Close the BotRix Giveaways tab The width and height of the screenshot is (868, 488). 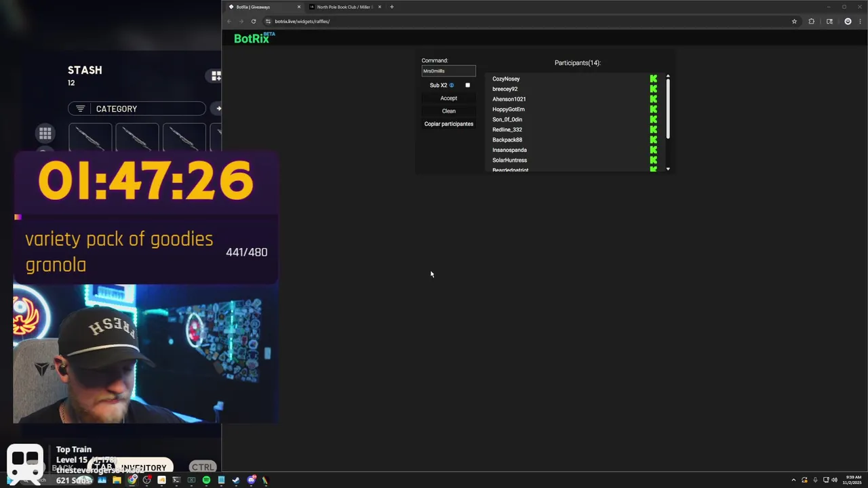tap(298, 7)
